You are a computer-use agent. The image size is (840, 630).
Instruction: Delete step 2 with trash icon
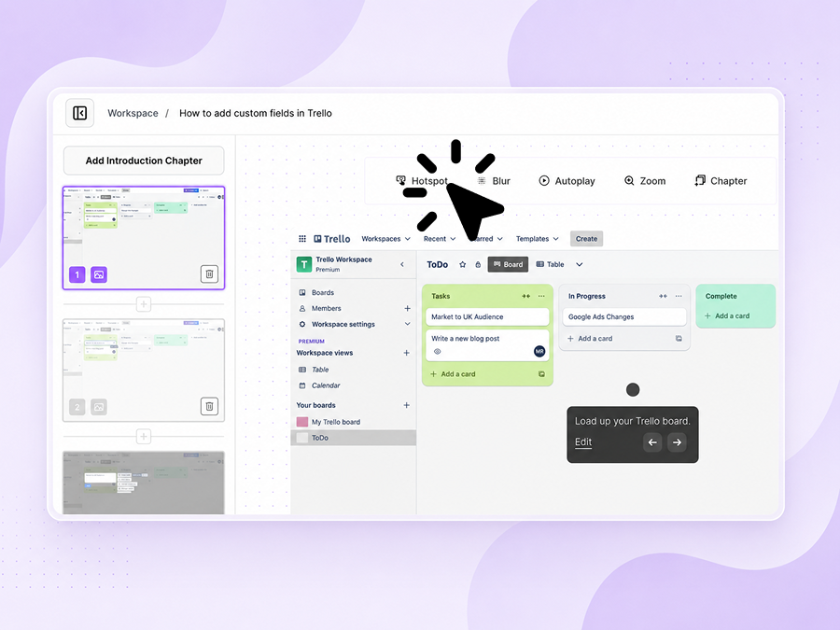pyautogui.click(x=209, y=407)
